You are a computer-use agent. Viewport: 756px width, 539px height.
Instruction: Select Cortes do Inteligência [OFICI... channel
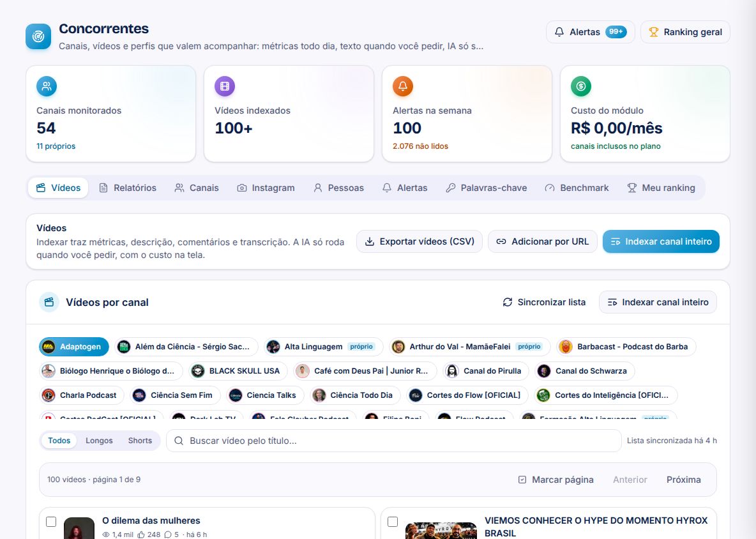point(605,395)
